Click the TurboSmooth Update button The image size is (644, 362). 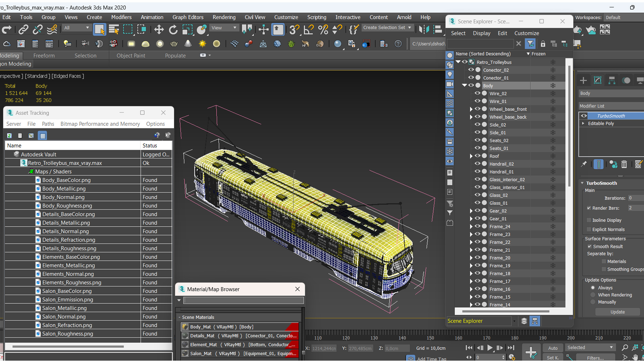click(618, 312)
